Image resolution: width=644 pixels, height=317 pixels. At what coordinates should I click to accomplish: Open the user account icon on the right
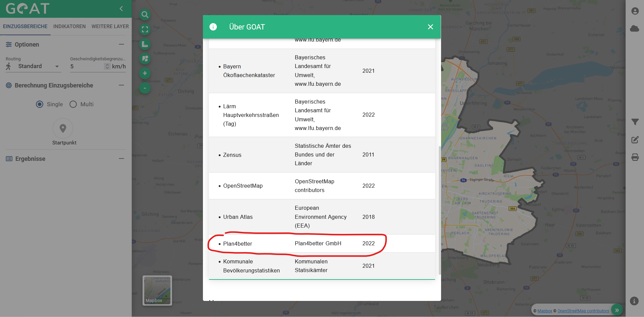pyautogui.click(x=635, y=11)
